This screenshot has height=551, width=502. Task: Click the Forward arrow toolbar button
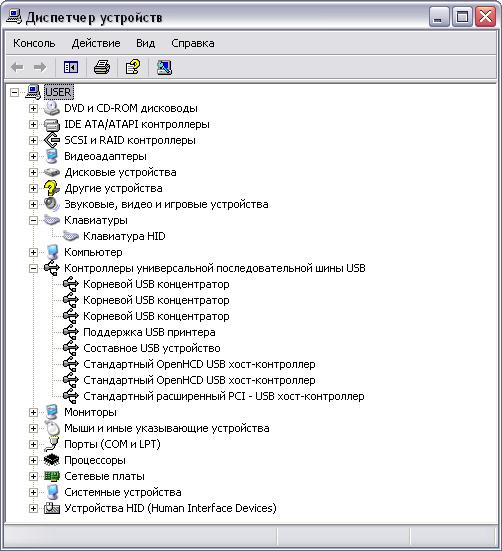39,67
